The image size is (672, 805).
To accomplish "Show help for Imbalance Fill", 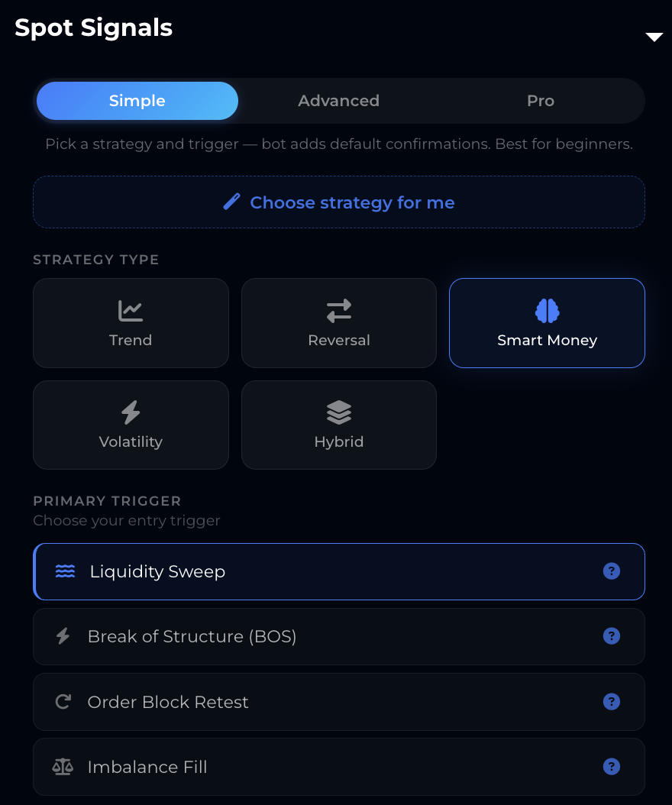I will pyautogui.click(x=611, y=767).
